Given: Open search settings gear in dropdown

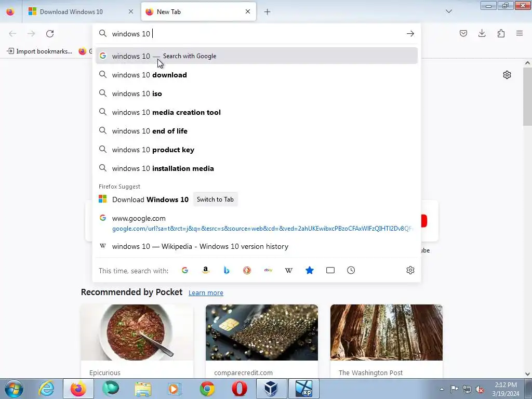Looking at the screenshot, I should coord(410,270).
